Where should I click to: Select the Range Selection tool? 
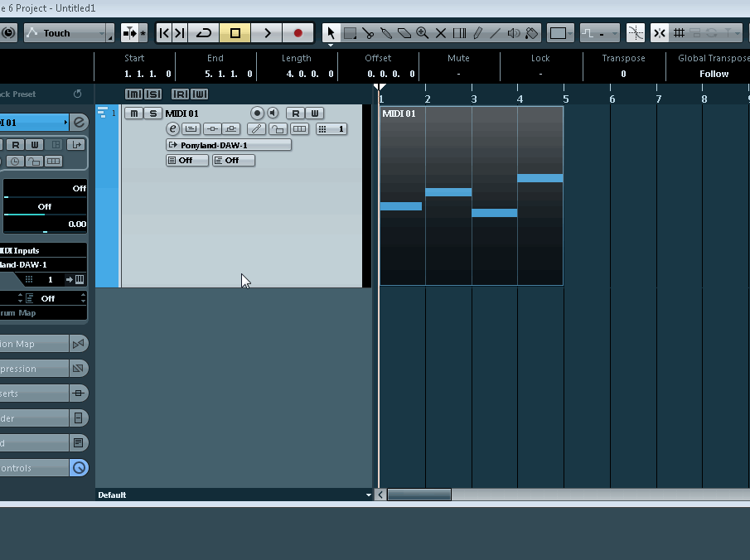(x=350, y=33)
